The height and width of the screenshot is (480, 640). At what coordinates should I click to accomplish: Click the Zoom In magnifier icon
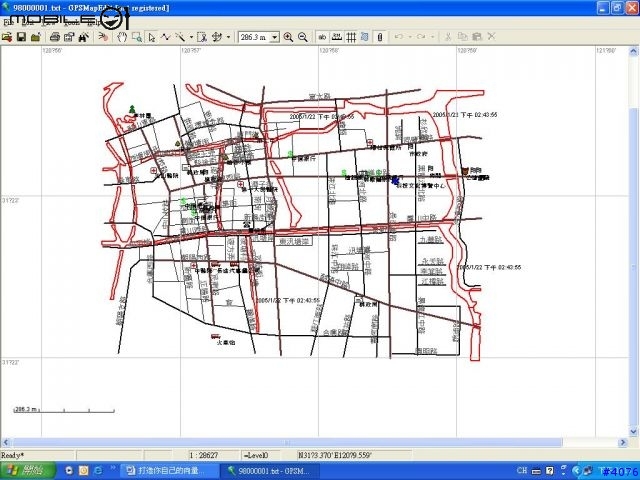click(288, 37)
